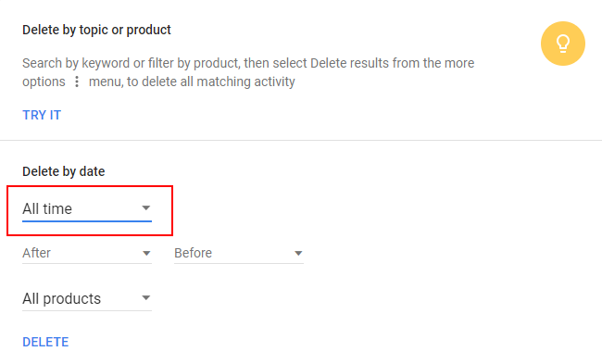The image size is (602, 364).
Task: Expand the Before date picker
Action: coord(239,253)
